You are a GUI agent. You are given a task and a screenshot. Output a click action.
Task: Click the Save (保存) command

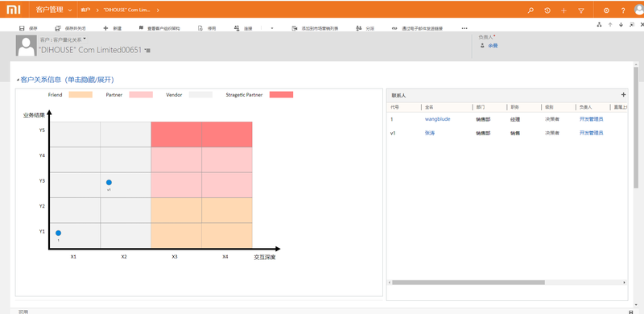tap(29, 28)
